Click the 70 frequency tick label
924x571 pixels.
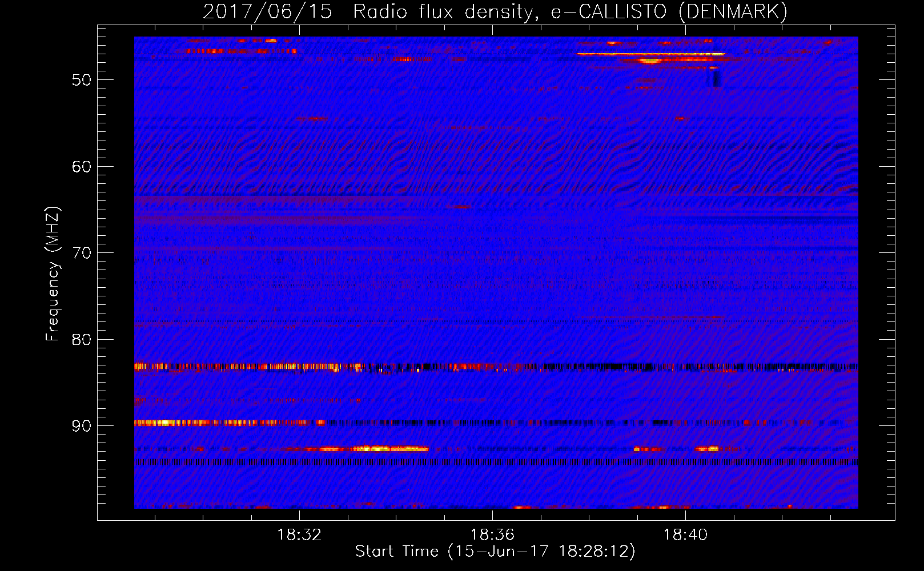pos(82,253)
